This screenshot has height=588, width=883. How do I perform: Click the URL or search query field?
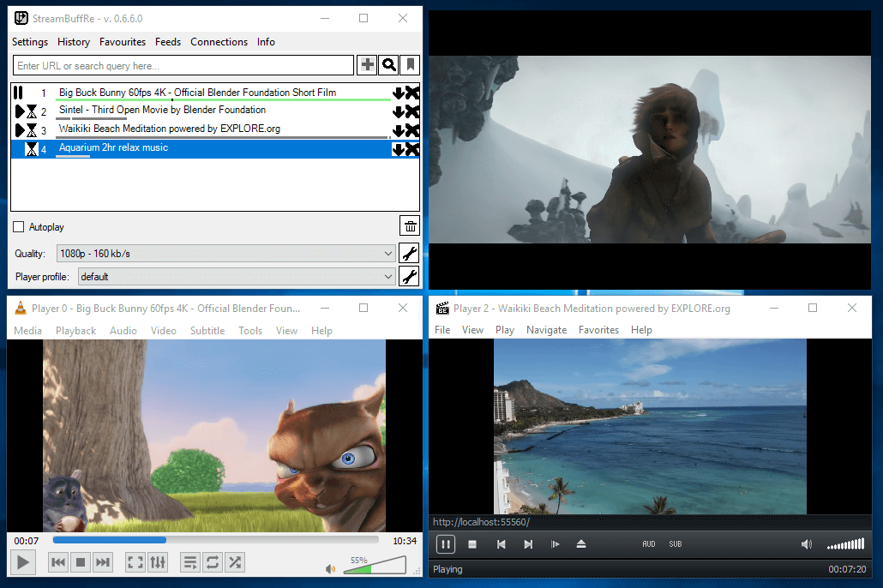(183, 66)
